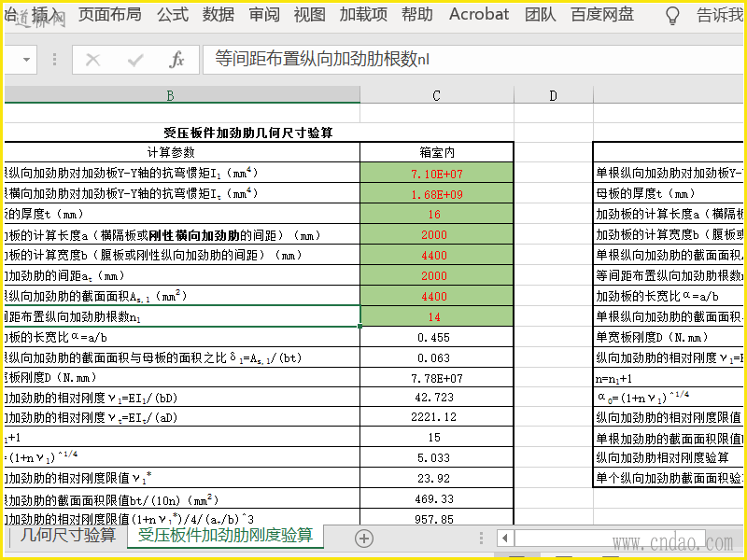Screen dimensions: 747x560
Task: Open the Acrobat ribbon tab
Action: [x=479, y=15]
